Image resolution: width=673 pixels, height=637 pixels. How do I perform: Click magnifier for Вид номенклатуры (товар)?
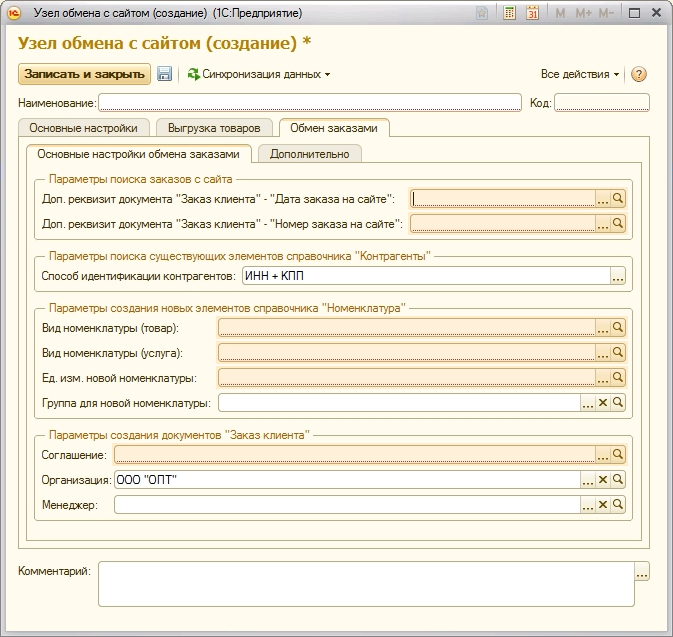click(618, 327)
